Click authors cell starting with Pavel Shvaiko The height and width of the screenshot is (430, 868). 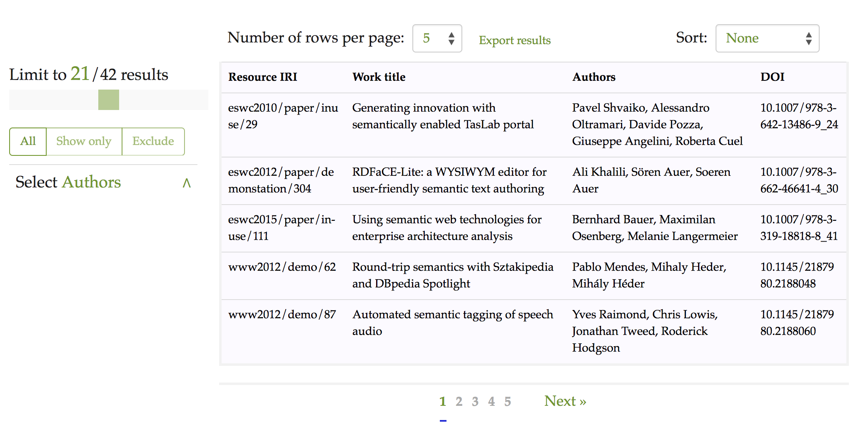click(x=657, y=125)
